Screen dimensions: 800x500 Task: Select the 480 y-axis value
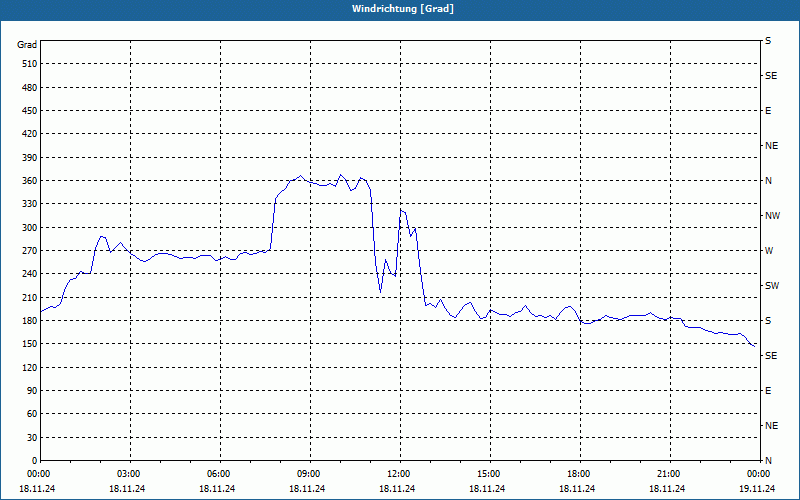(x=30, y=88)
